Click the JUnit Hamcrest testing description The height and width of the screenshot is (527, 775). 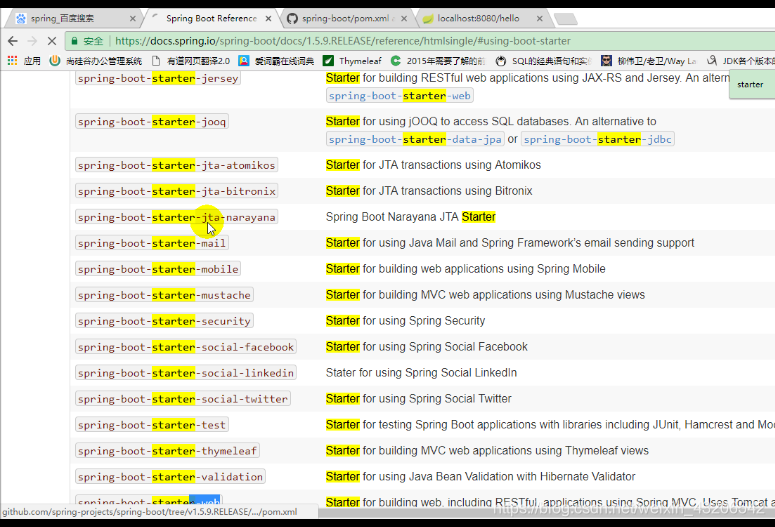[x=550, y=425]
